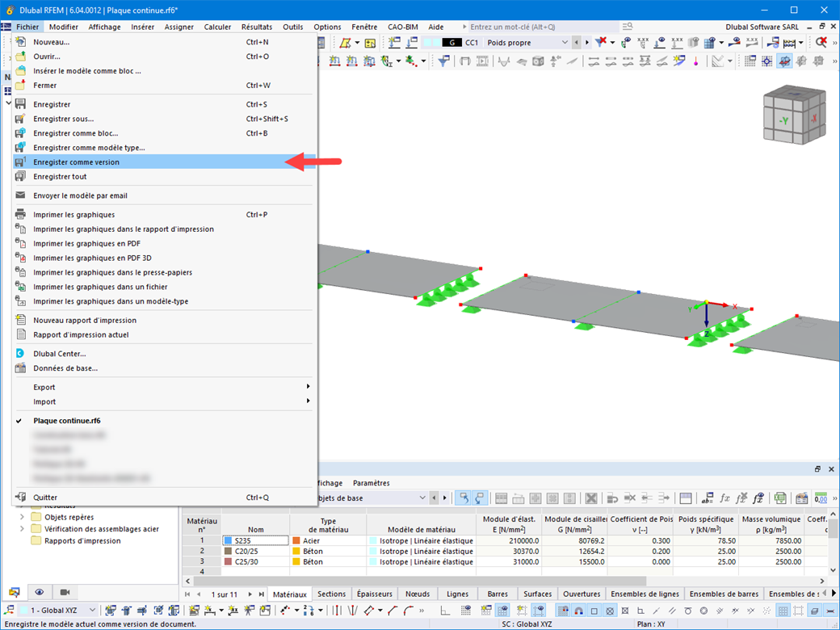Expand the Objets repères tree node
Viewport: 840px width, 630px height.
tap(22, 517)
